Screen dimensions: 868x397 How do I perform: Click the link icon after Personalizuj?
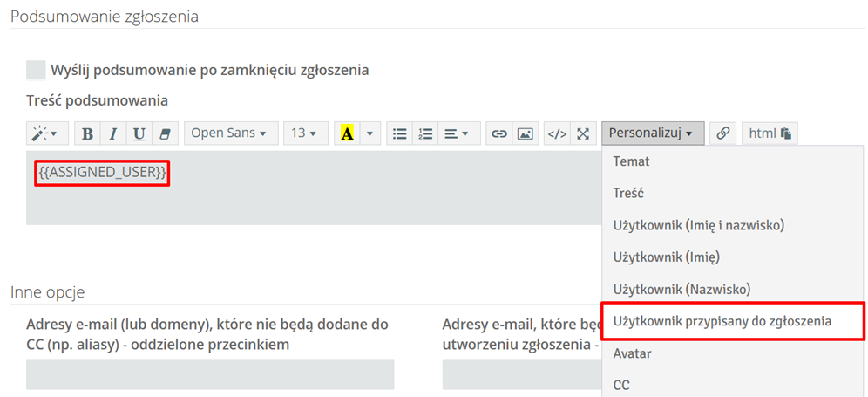(723, 133)
